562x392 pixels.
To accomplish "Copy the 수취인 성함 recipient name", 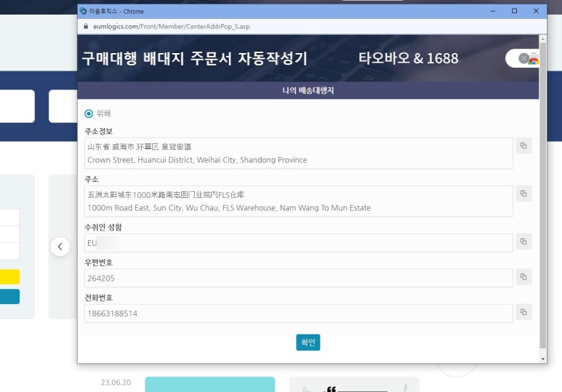I will click(x=523, y=241).
